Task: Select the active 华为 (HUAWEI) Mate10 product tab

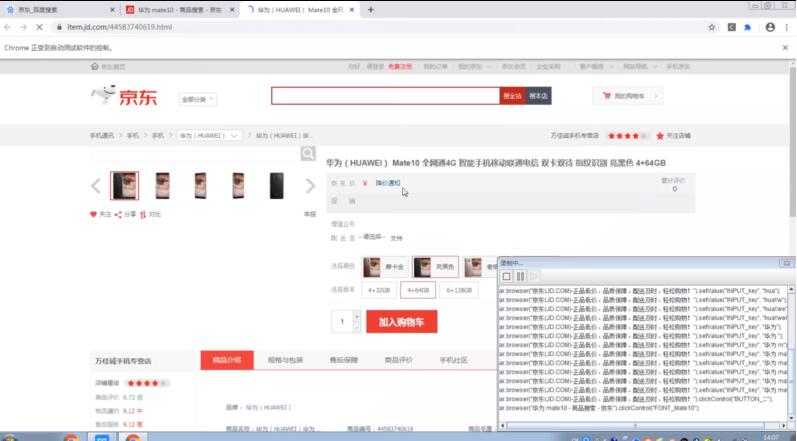Action: click(300, 10)
